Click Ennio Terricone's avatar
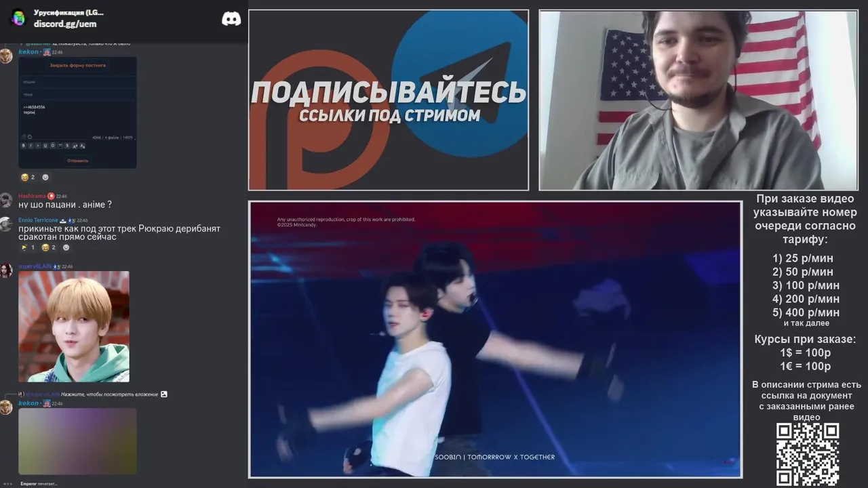The height and width of the screenshot is (488, 868). tap(6, 224)
